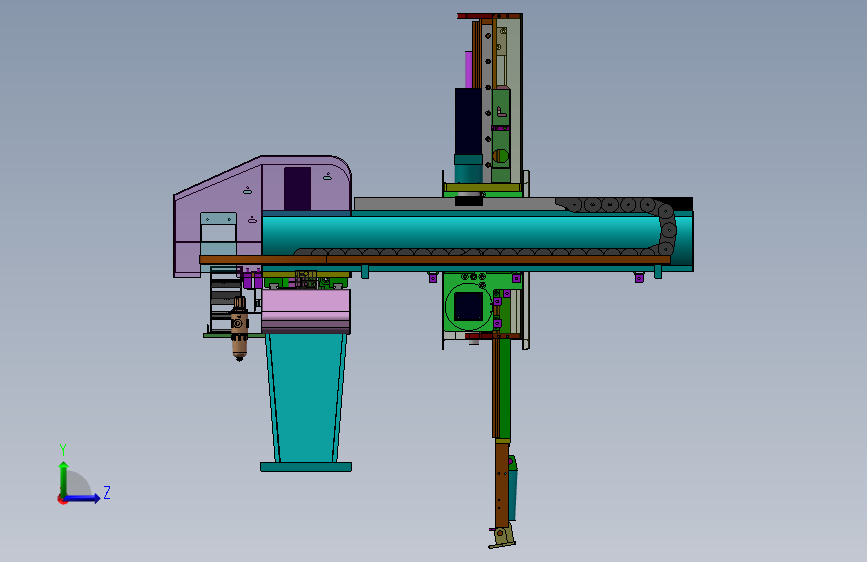867x562 pixels.
Task: Select the brown lower vertical arm segment
Action: [x=502, y=484]
